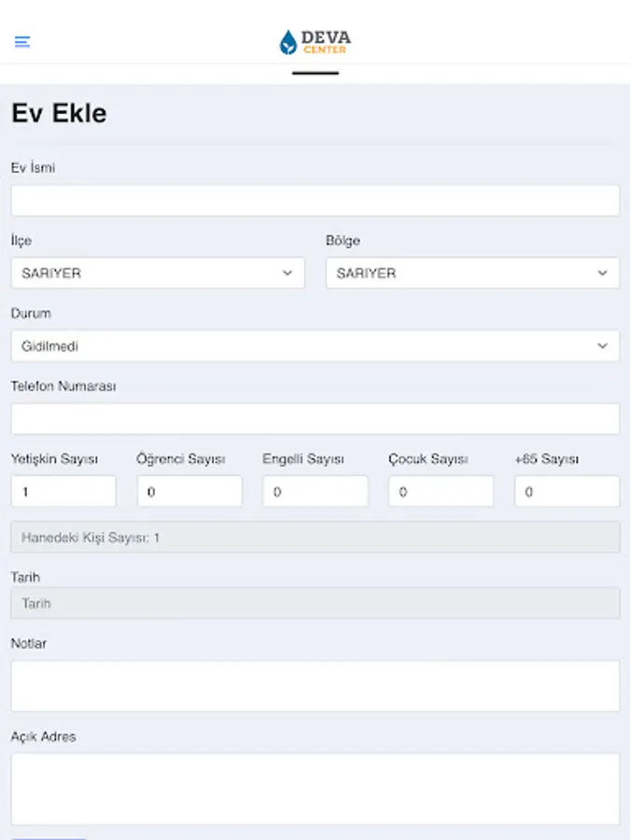Click the Deva Center logo

click(x=315, y=42)
